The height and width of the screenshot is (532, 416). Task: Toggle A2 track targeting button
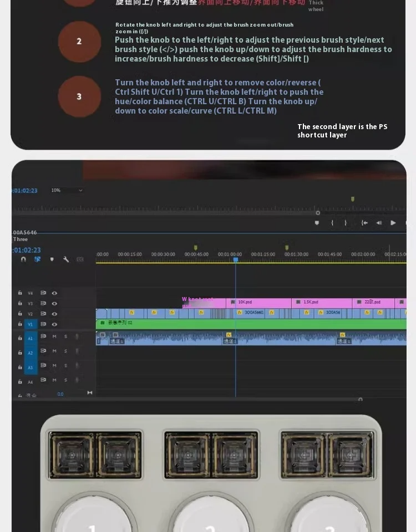pyautogui.click(x=31, y=353)
